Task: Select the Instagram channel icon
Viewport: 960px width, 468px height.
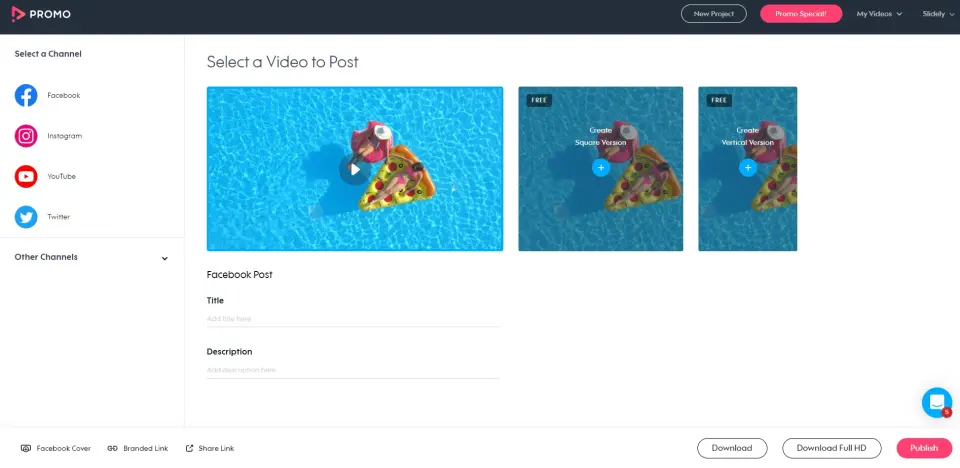Action: [x=26, y=136]
